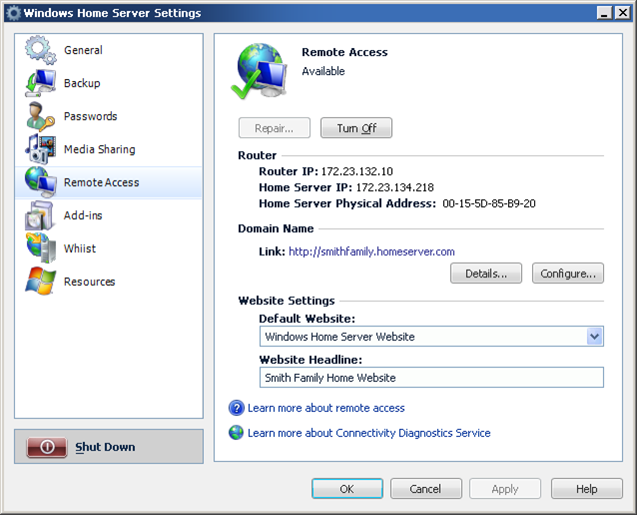Click the settings gear icon in title bar
Image resolution: width=637 pixels, height=515 pixels.
point(13,13)
